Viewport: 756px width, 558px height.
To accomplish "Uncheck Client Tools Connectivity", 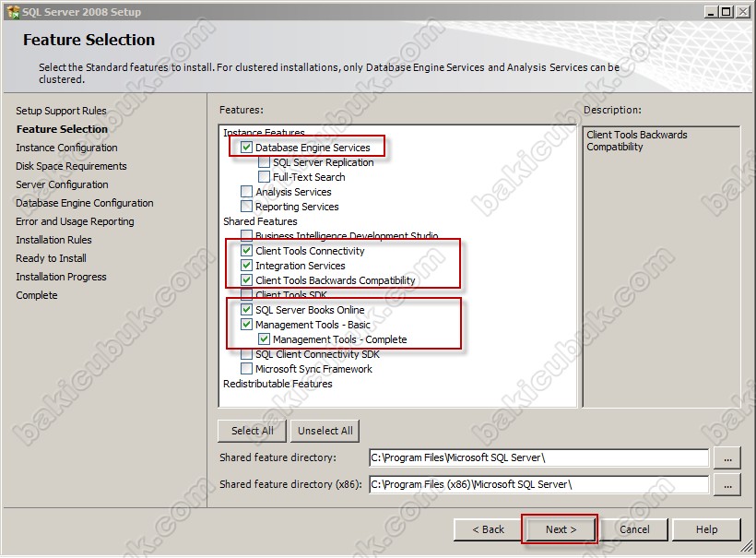I will coord(246,250).
